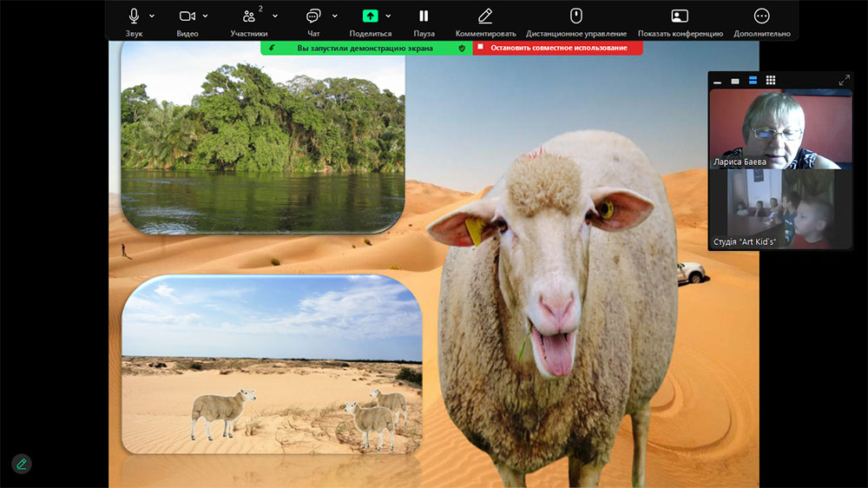Image resolution: width=868 pixels, height=488 pixels.
Task: Click the green Поделиться share icon
Action: click(x=371, y=16)
